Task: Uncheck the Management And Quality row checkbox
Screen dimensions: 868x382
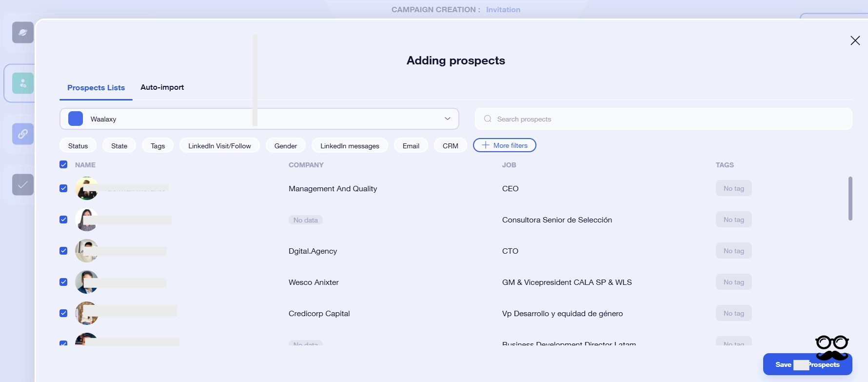Action: (63, 188)
